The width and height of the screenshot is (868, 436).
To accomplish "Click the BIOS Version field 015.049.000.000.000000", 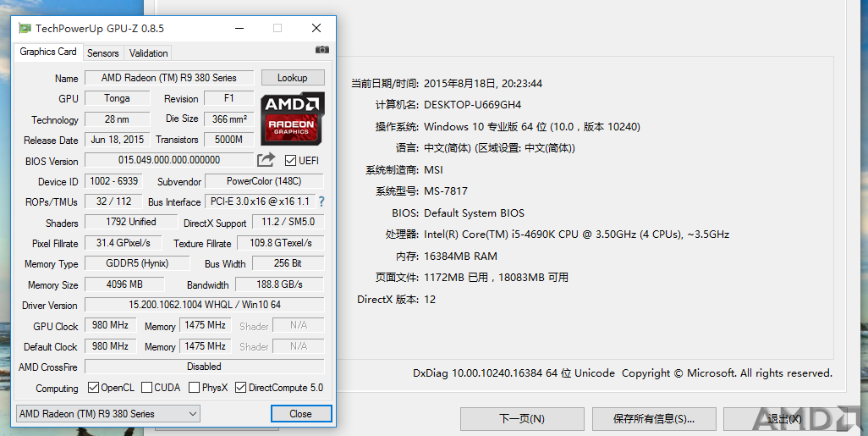I will [x=169, y=159].
